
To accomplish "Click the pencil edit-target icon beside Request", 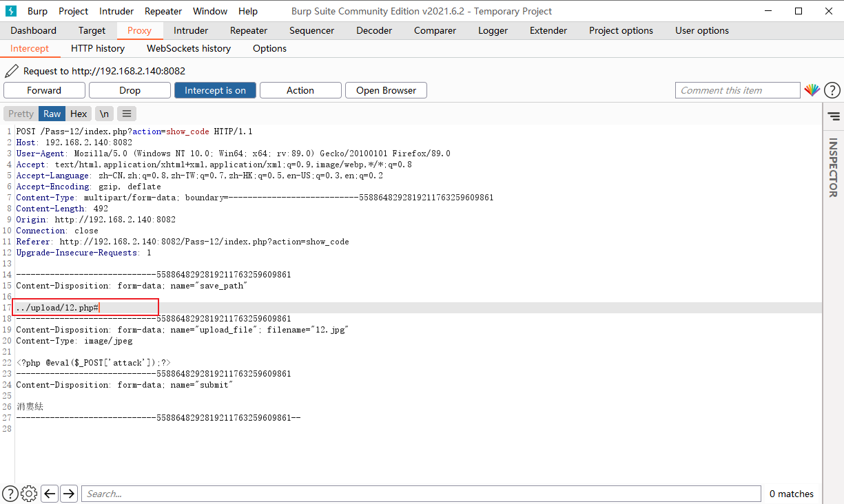I will click(x=12, y=71).
